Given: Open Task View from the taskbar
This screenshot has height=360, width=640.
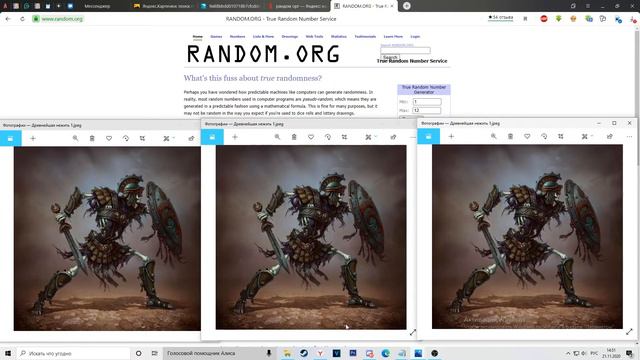Looking at the screenshot, I should point(154,353).
